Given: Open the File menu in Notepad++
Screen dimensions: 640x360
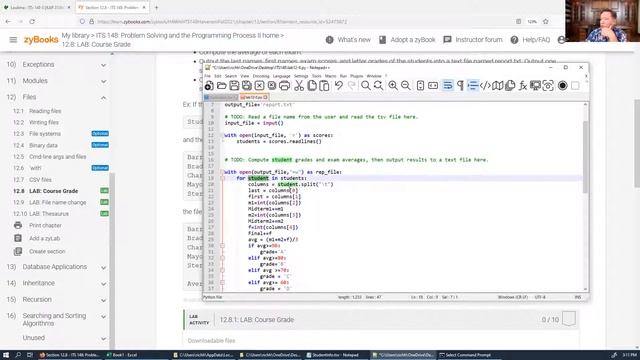Looking at the screenshot, I should 207,76.
